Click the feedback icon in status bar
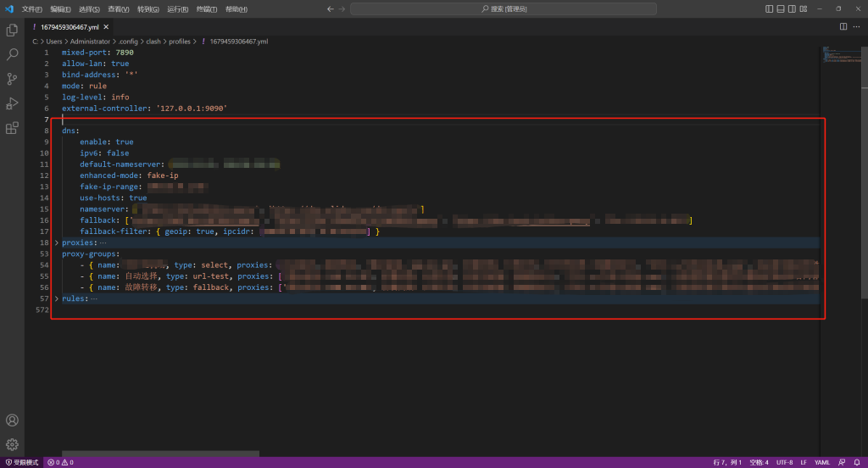Screen dimensions: 868x468 (x=842, y=462)
